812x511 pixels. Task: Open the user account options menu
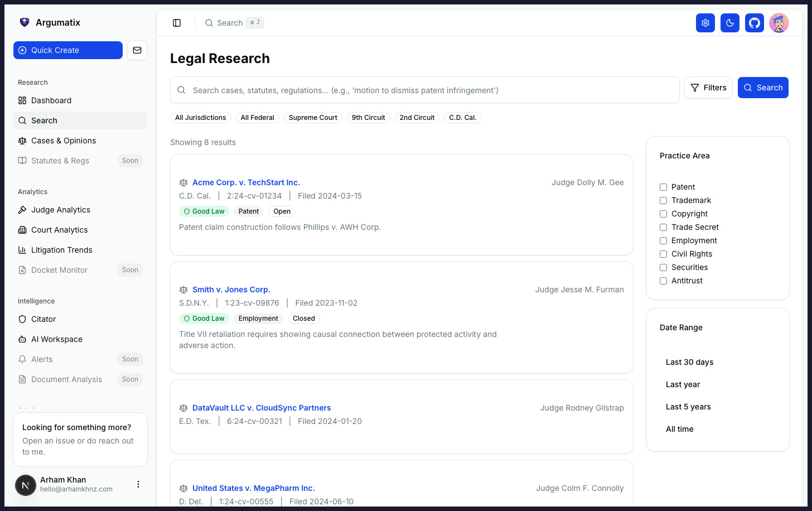pyautogui.click(x=138, y=484)
